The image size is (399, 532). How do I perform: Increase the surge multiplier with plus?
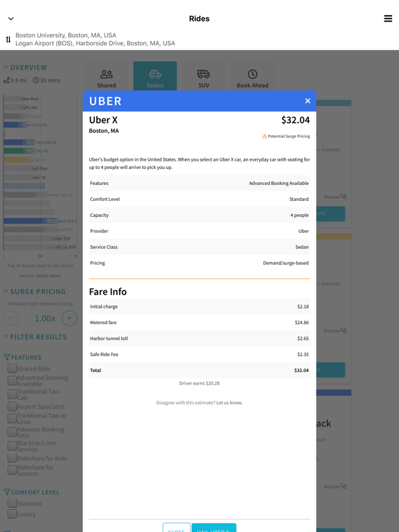[69, 318]
